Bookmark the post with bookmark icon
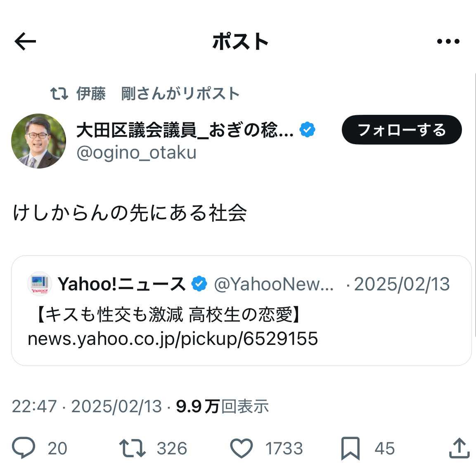476x475 pixels. (x=350, y=449)
